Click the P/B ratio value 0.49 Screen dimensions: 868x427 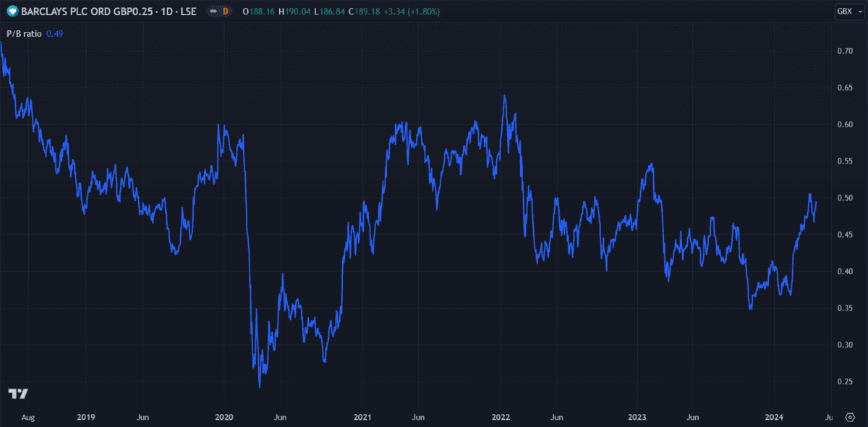click(x=55, y=33)
